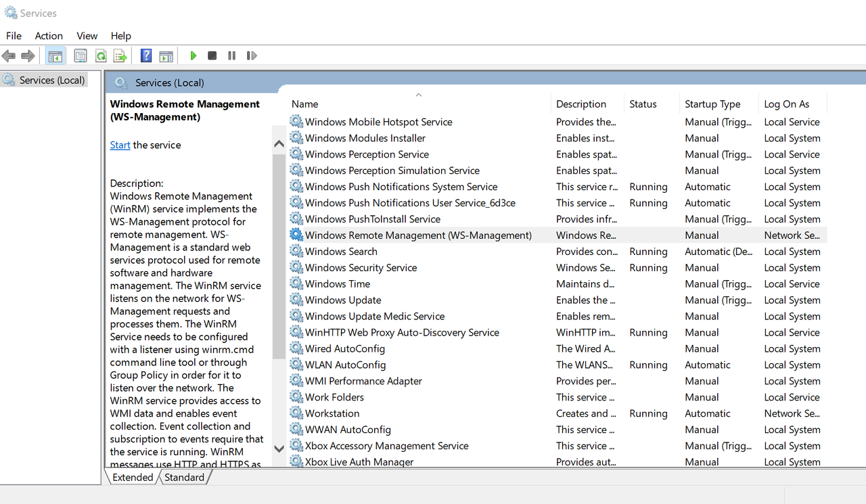Click gear icon of Workstation service
This screenshot has height=504, width=866.
(296, 413)
